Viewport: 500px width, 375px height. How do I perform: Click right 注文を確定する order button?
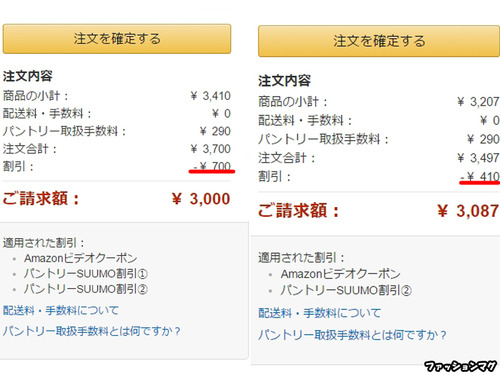tap(379, 41)
